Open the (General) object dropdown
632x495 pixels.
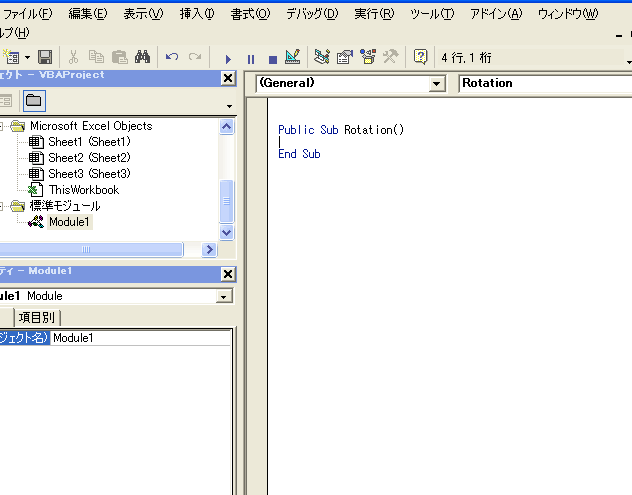[x=436, y=84]
